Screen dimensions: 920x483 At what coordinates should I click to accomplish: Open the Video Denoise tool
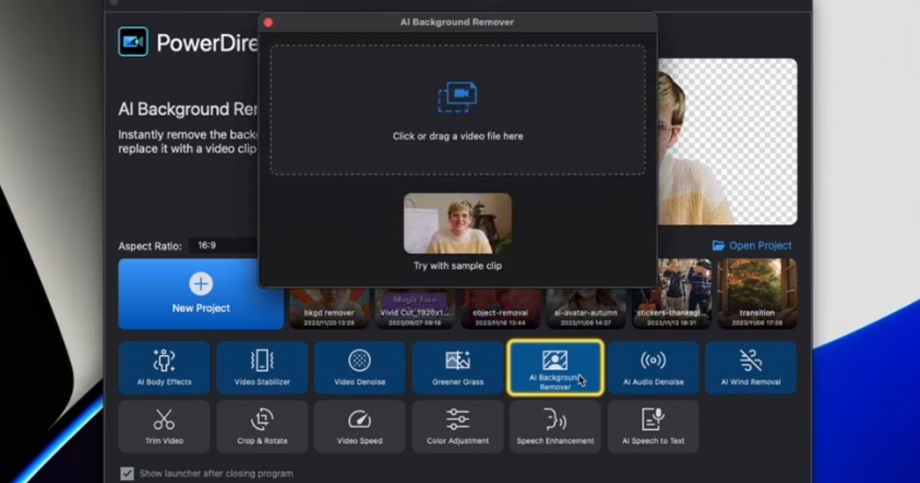pyautogui.click(x=359, y=367)
